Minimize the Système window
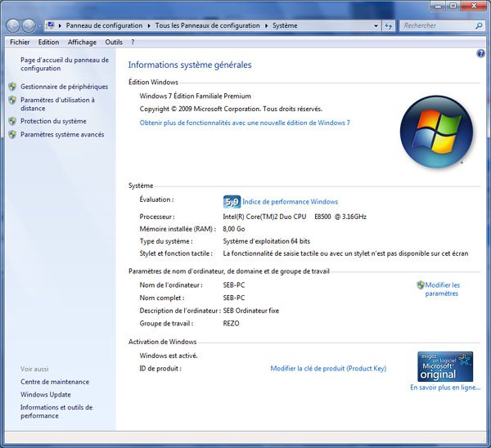491x448 pixels. tap(439, 6)
